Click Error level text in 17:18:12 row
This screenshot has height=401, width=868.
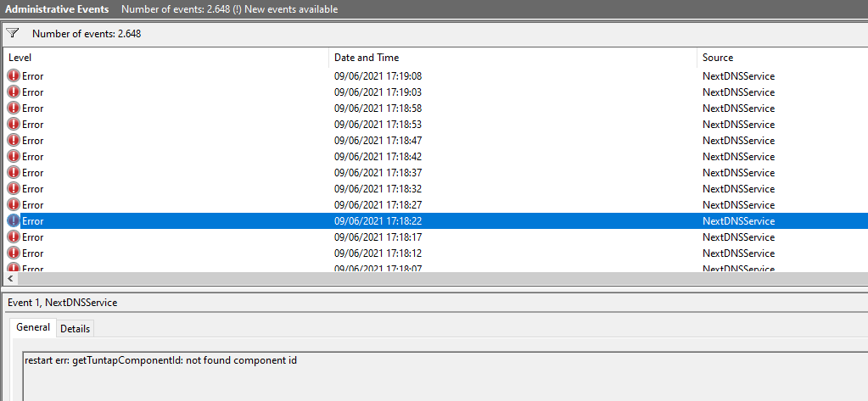pyautogui.click(x=32, y=253)
